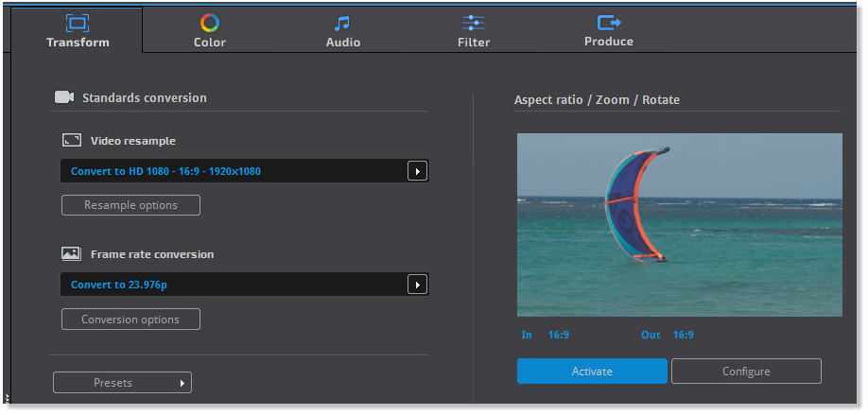Viewport: 868px width, 415px height.
Task: Click the Frame rate conversion picture icon
Action: pyautogui.click(x=72, y=254)
